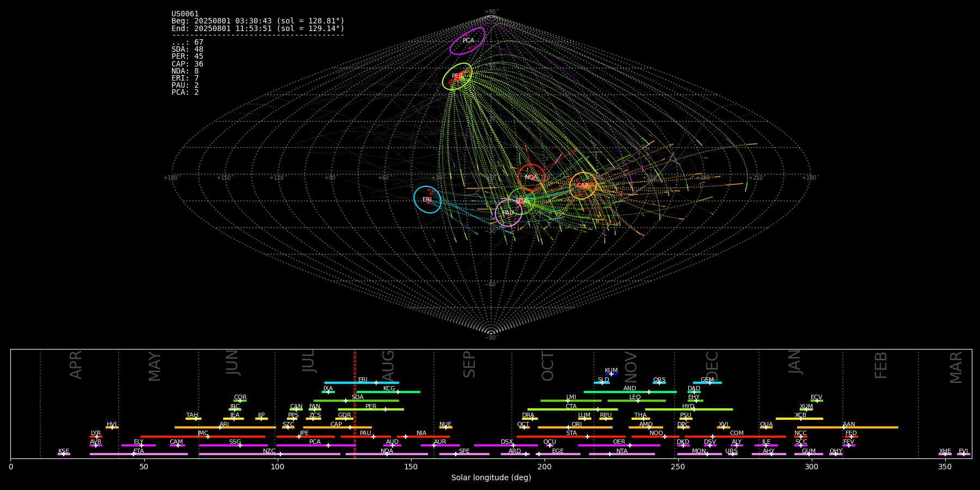Screen dimensions: 980x490
Task: Click the green SDA radiant circle on the map
Action: pyautogui.click(x=522, y=201)
